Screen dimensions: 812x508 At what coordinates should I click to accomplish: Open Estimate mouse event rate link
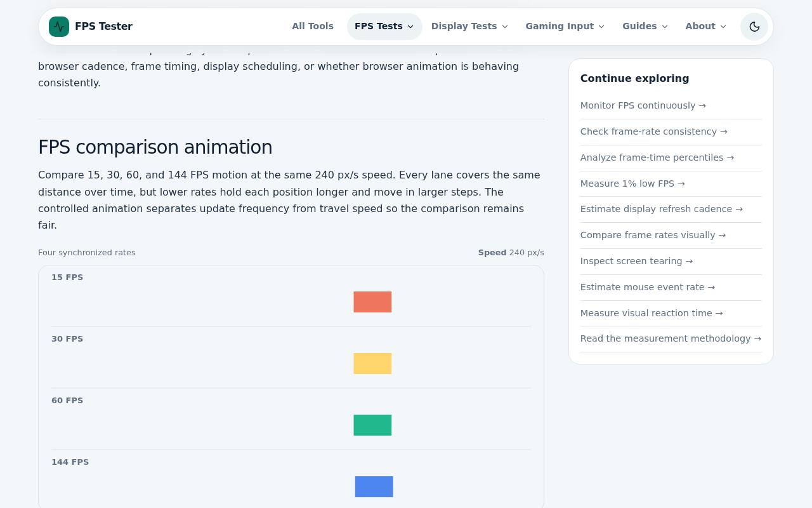pos(647,287)
